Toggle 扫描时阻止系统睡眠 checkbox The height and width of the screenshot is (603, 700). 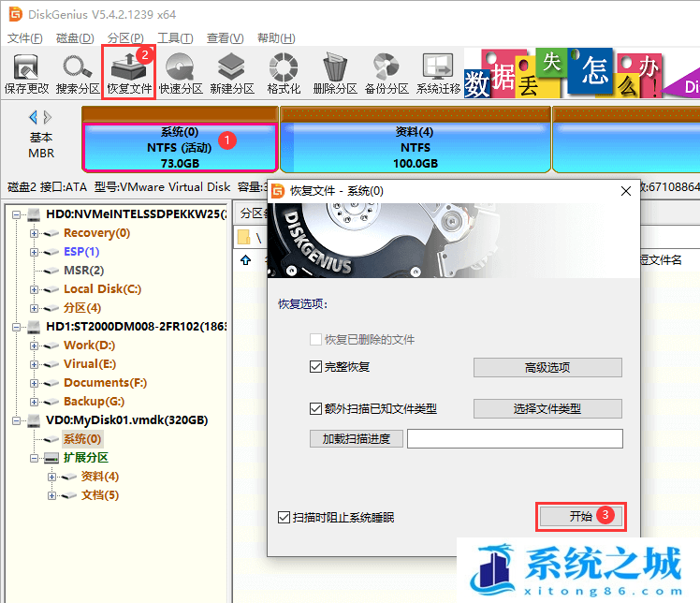(284, 518)
